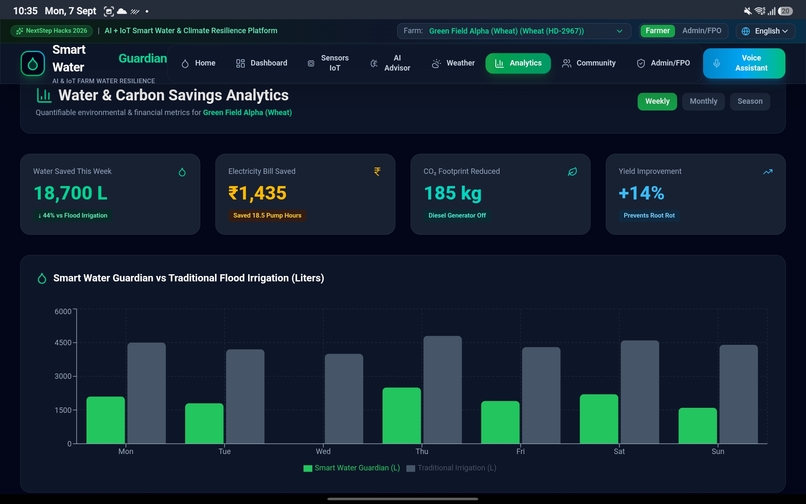Toggle Smart Water Guardian (L) legend series
Image resolution: width=806 pixels, height=504 pixels.
pos(352,468)
